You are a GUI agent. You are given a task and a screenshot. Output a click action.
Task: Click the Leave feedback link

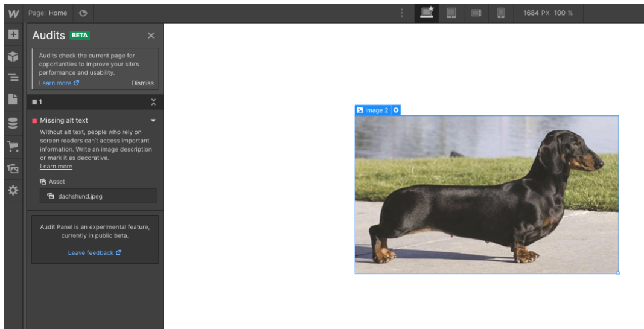95,252
